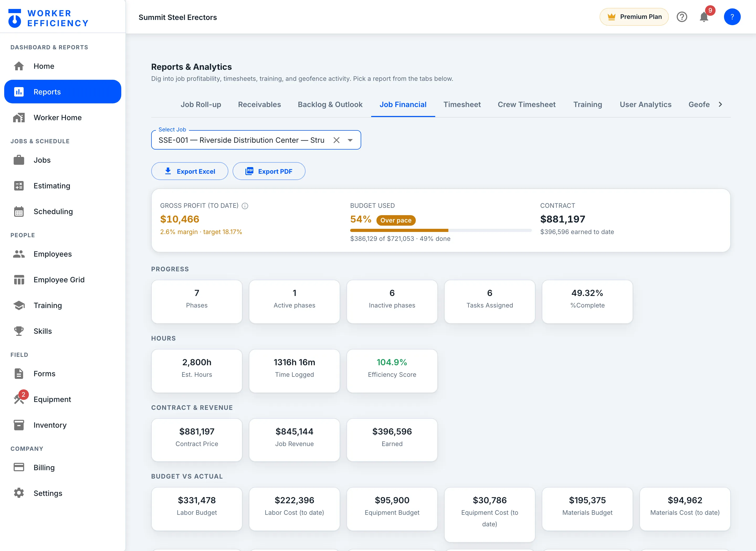Click the Select Job input field
The width and height of the screenshot is (756, 551).
[256, 140]
